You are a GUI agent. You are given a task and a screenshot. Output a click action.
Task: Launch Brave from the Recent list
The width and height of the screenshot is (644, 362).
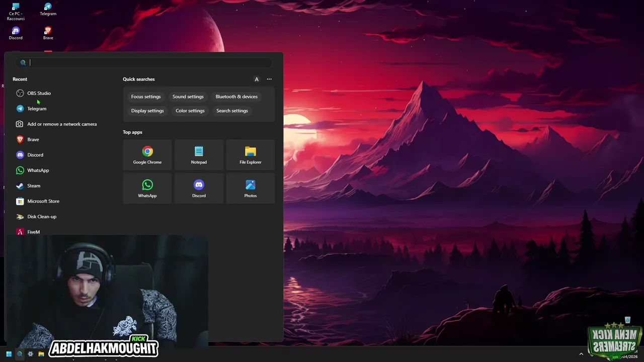[x=28, y=139]
